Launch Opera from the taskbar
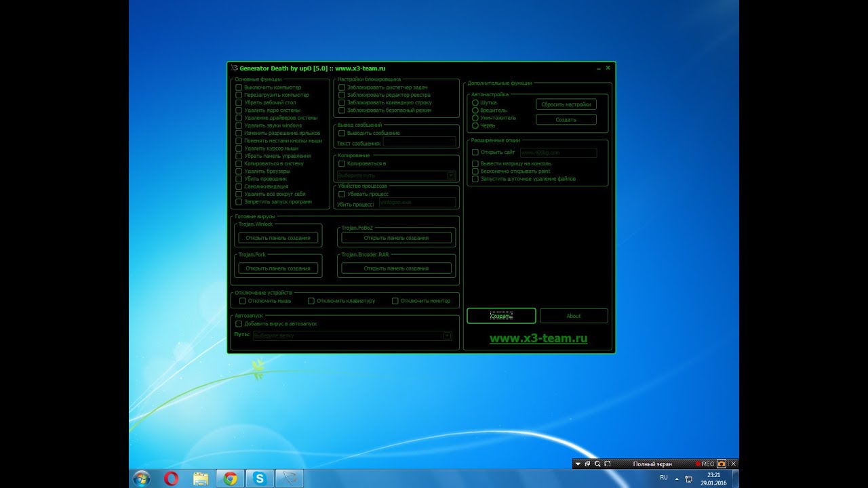The image size is (868, 488). [x=171, y=479]
